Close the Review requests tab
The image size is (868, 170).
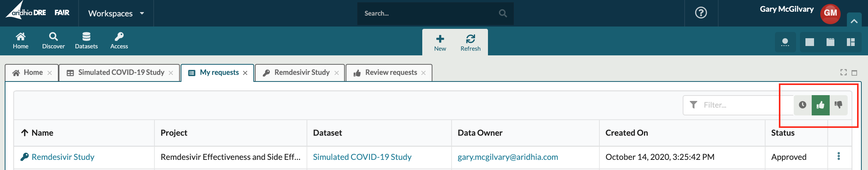(x=423, y=73)
